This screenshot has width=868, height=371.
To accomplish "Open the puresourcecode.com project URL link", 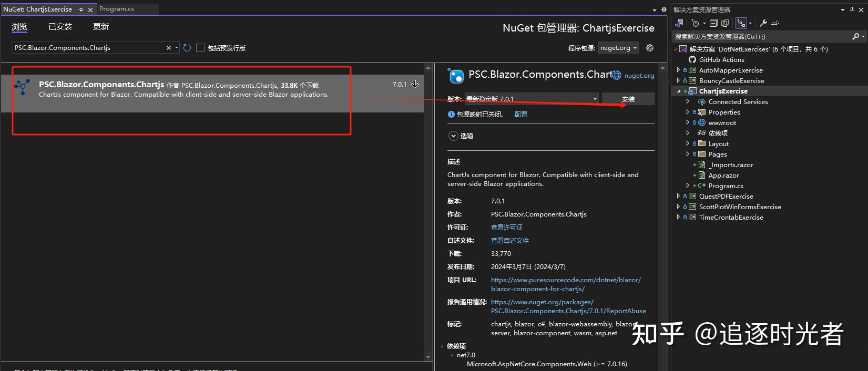I will click(566, 284).
